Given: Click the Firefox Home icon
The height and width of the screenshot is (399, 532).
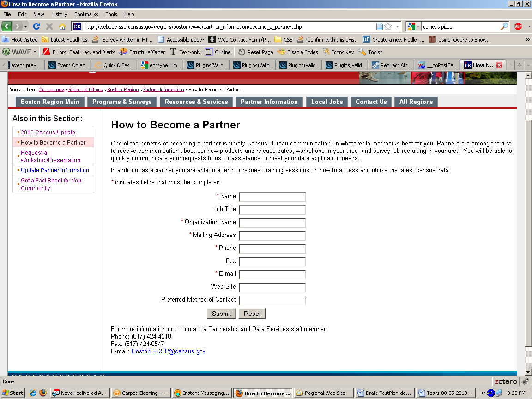Looking at the screenshot, I should [62, 26].
